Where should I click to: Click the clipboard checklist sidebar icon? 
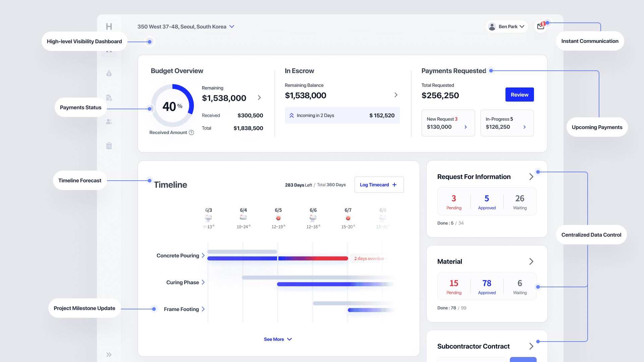point(109,146)
